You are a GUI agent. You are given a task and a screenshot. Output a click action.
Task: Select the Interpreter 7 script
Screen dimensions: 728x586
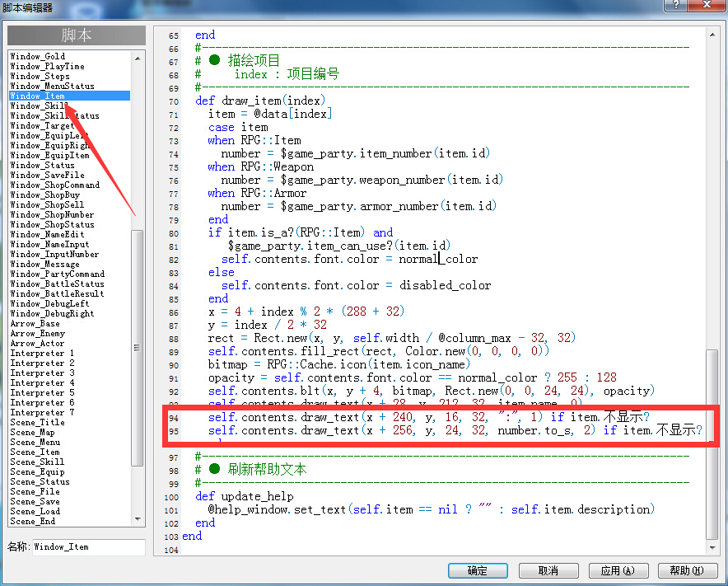pyautogui.click(x=42, y=412)
